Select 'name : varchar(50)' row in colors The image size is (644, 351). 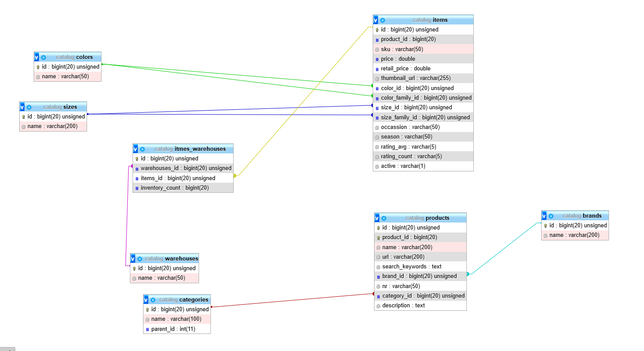coord(67,76)
